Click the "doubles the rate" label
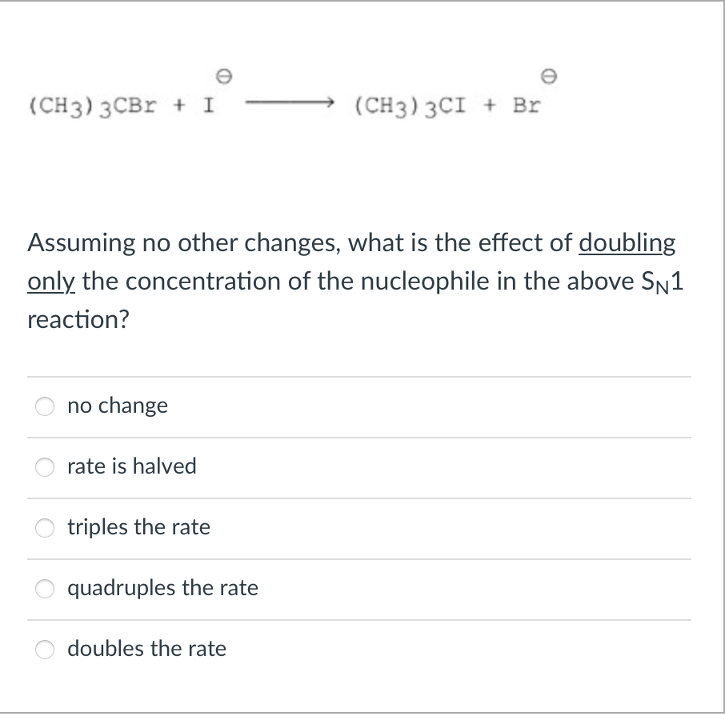This screenshot has width=725, height=728. [x=146, y=650]
